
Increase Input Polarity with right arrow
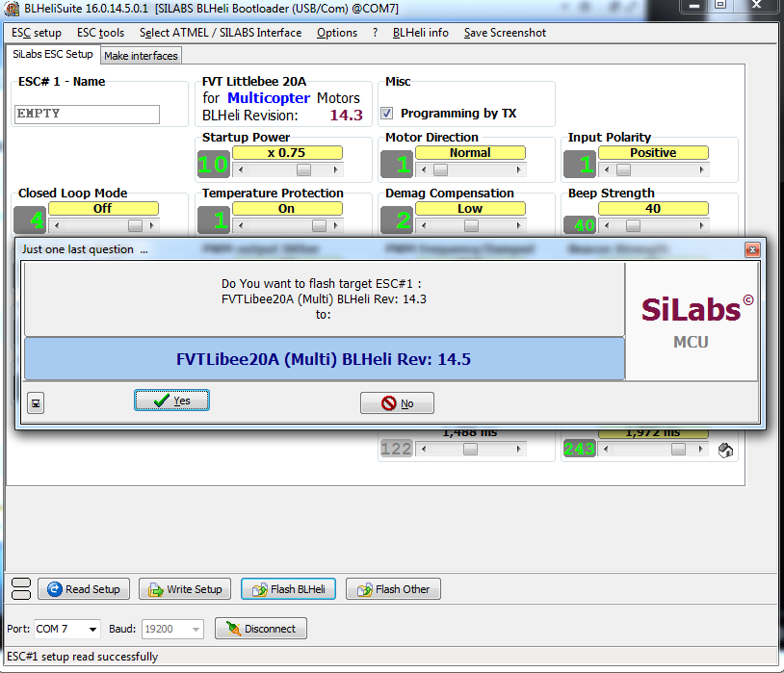701,170
